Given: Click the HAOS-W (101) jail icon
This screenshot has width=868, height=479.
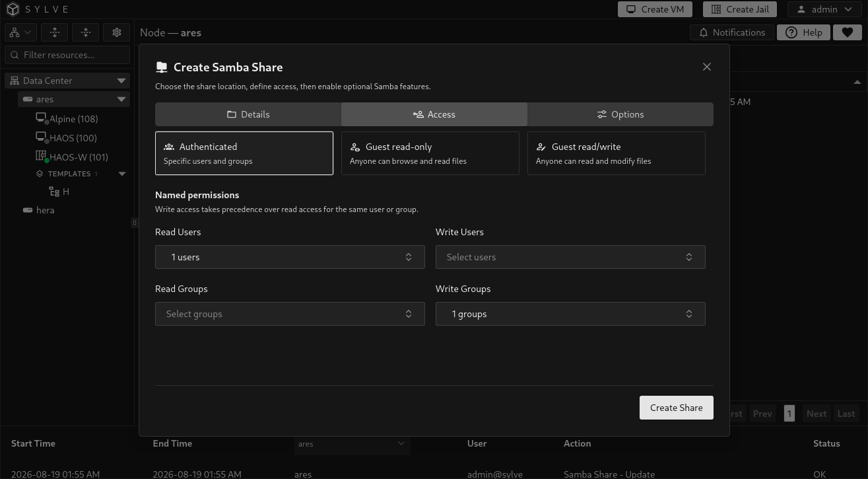Looking at the screenshot, I should (x=41, y=157).
